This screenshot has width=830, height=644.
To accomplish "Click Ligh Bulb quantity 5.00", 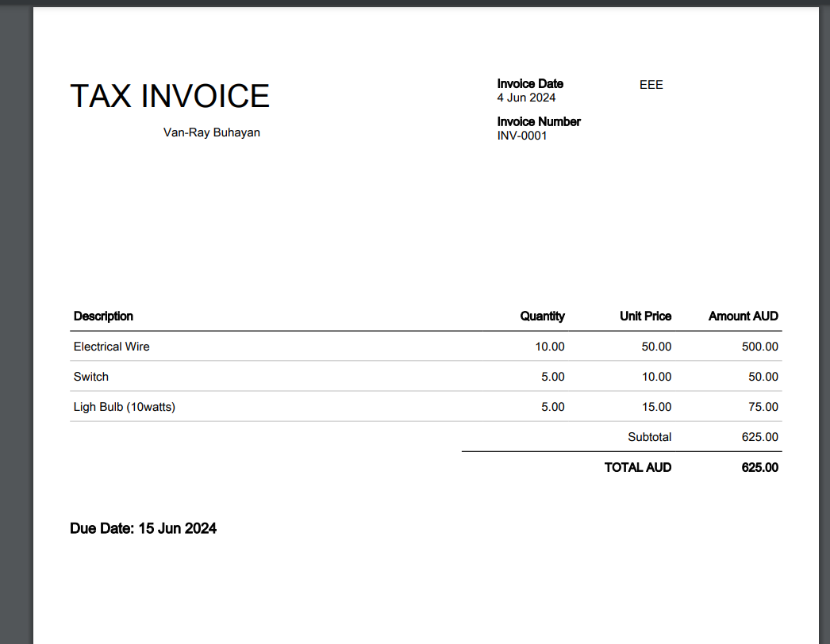I will pyautogui.click(x=552, y=407).
